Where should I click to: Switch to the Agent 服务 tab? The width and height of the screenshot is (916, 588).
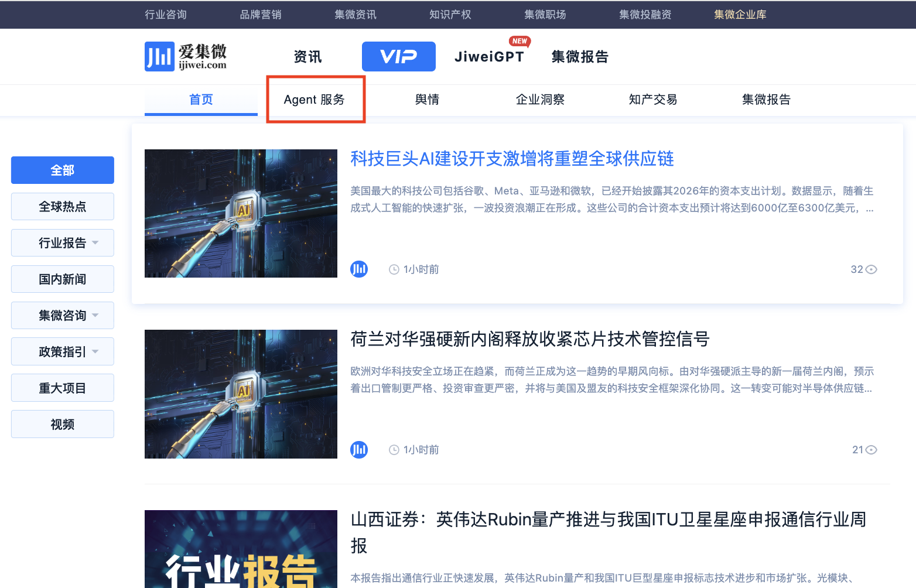(x=315, y=100)
